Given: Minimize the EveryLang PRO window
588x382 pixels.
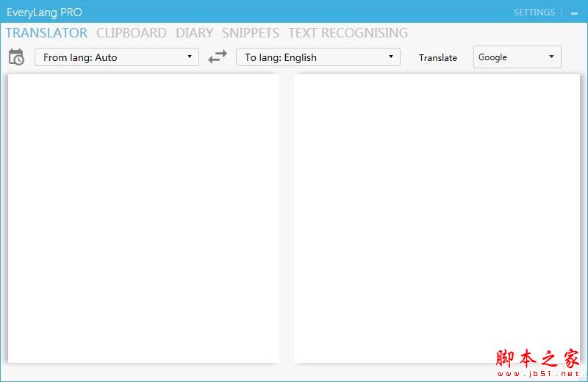Looking at the screenshot, I should tap(574, 13).
